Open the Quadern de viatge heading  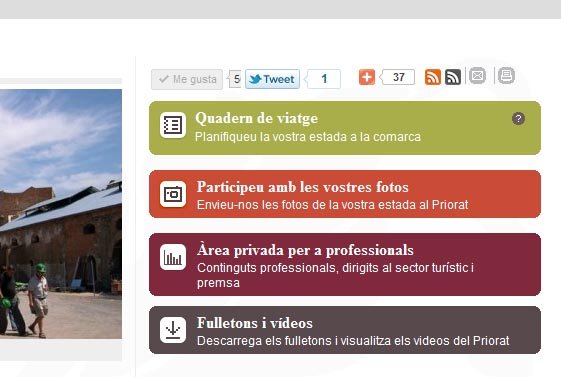click(257, 118)
